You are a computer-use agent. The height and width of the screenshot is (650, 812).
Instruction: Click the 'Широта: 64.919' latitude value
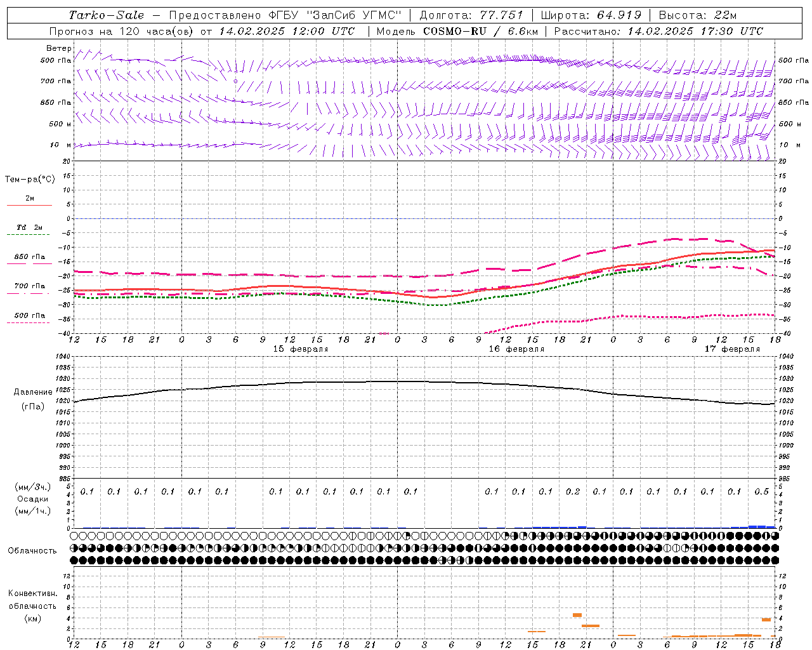[591, 15]
